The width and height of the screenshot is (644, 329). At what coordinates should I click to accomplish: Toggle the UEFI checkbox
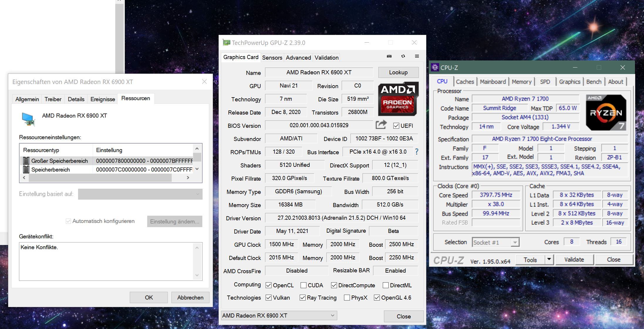[x=396, y=126]
